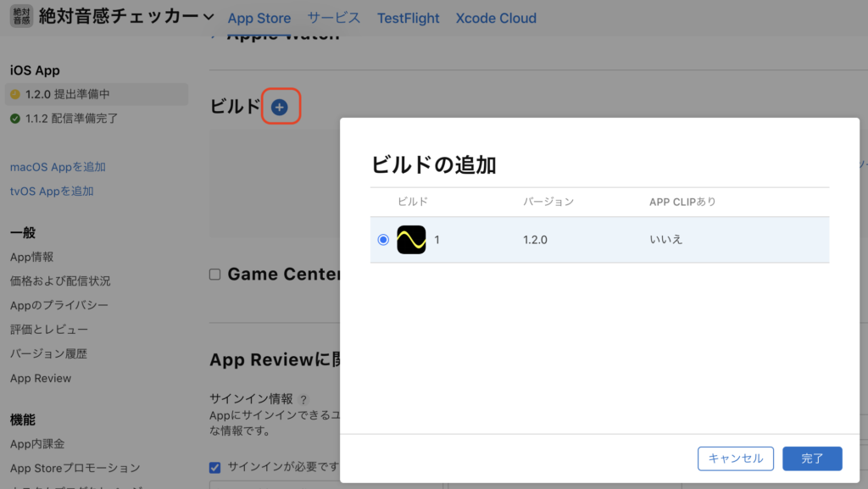Select the build 1 radio button
Image resolution: width=868 pixels, height=489 pixels.
click(x=383, y=240)
